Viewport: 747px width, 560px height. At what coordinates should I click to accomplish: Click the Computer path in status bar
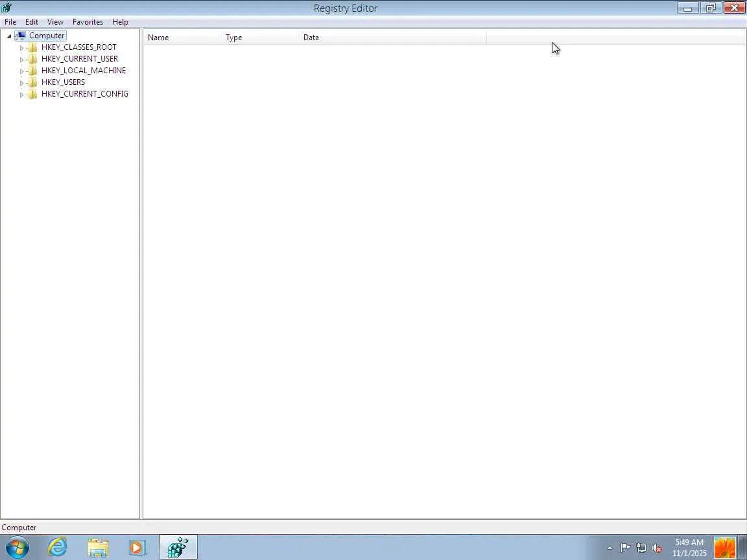point(19,528)
